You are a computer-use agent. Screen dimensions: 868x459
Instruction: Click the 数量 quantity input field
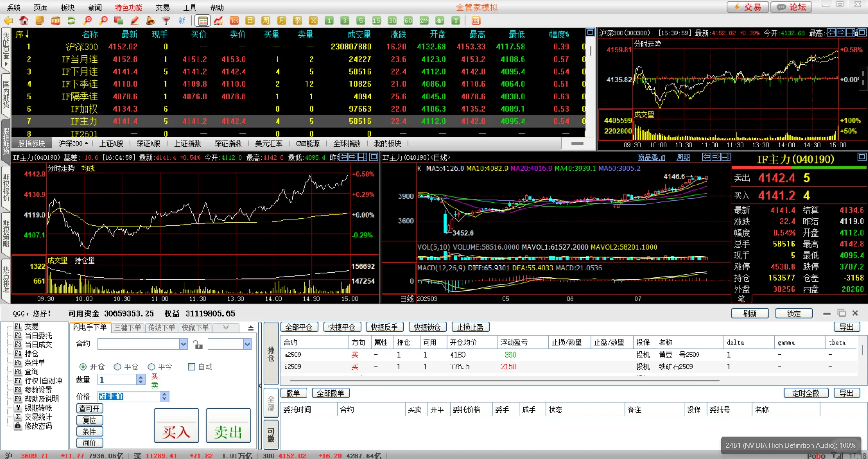pos(117,379)
